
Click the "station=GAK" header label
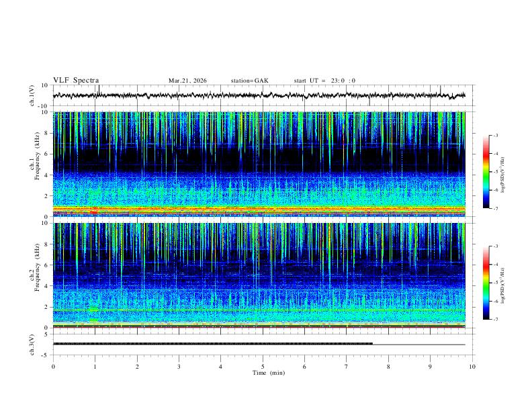pos(249,81)
